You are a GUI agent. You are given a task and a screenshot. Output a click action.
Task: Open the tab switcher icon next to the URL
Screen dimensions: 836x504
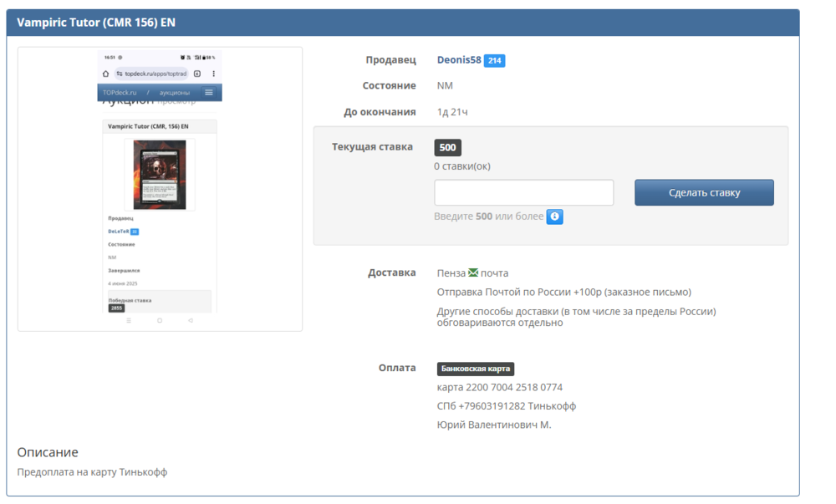point(196,73)
